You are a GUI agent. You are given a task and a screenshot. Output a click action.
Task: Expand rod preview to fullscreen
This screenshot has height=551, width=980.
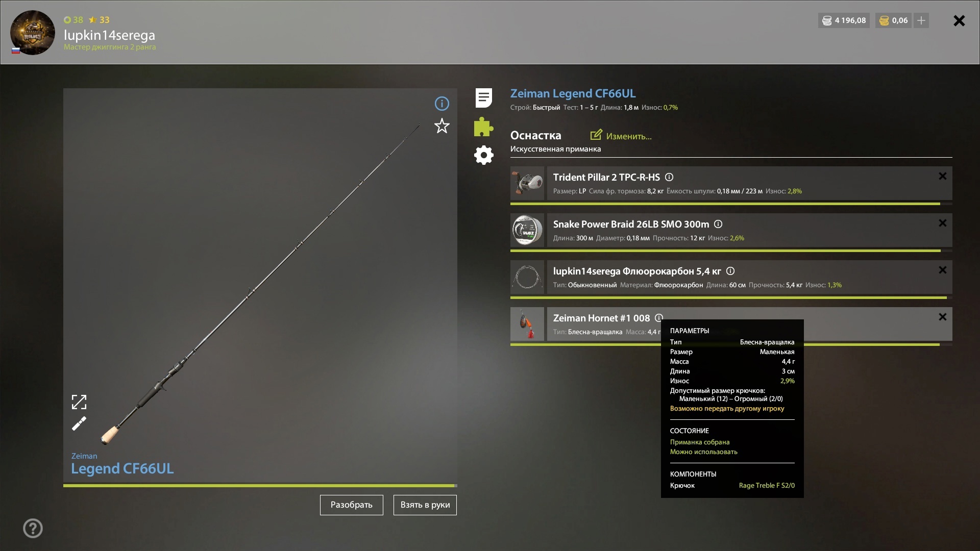[x=79, y=402]
